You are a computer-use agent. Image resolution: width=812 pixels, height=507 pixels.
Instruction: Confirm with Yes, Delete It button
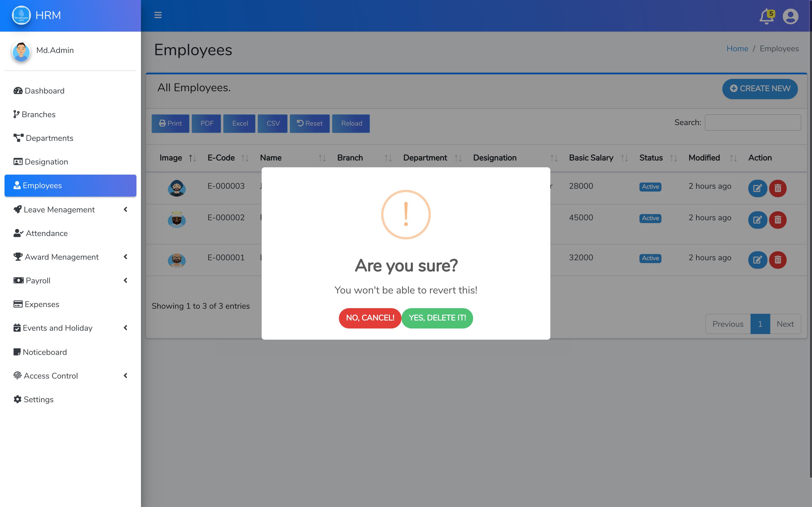(x=437, y=318)
